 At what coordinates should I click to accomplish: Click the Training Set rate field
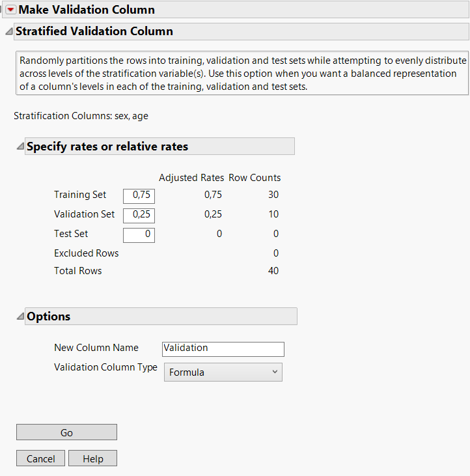tap(139, 195)
